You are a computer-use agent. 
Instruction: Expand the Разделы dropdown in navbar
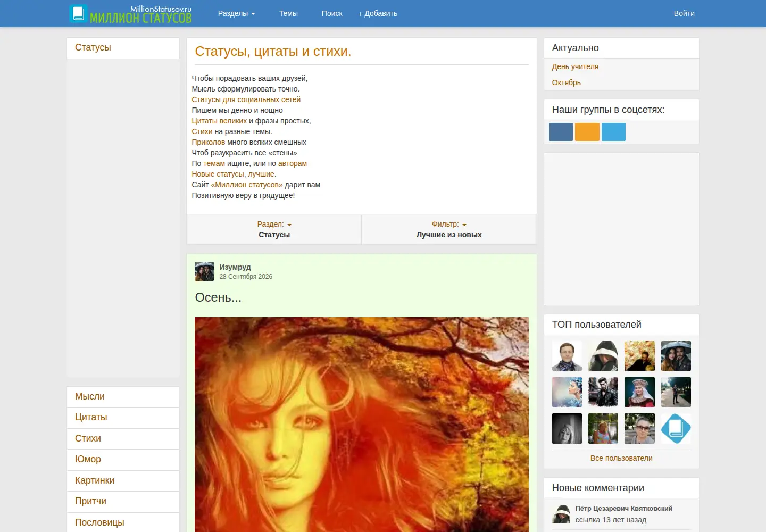point(237,13)
